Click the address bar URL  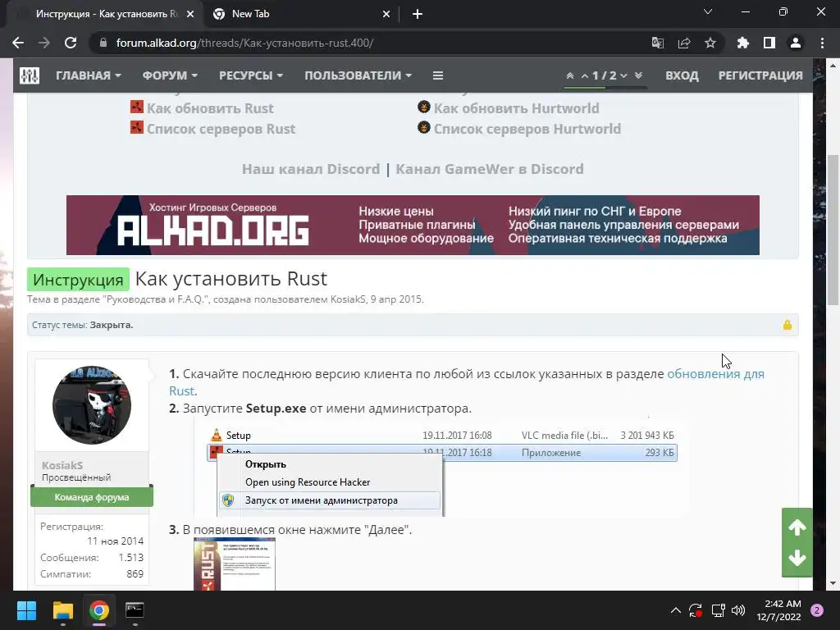click(244, 43)
